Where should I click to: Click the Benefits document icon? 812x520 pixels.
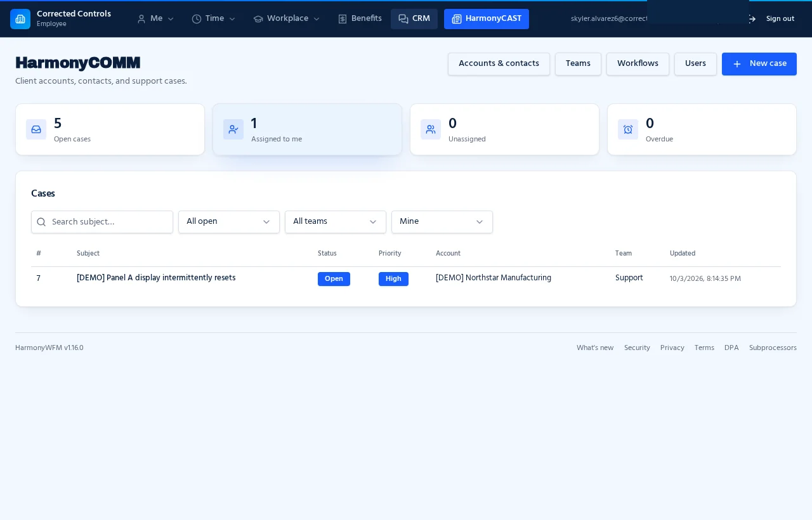pyautogui.click(x=343, y=19)
